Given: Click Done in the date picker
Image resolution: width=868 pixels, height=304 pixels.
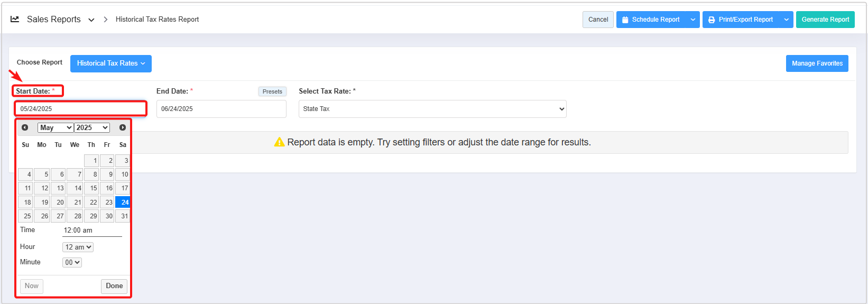Looking at the screenshot, I should click(x=114, y=286).
